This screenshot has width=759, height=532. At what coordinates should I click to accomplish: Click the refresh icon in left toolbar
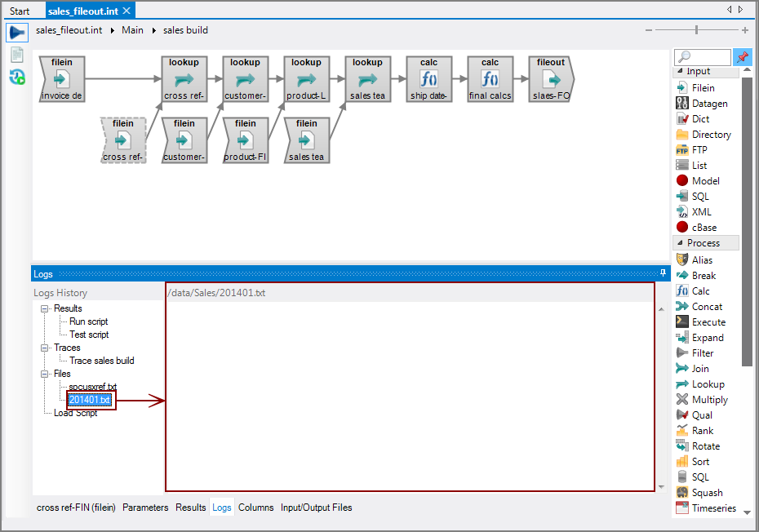pyautogui.click(x=17, y=77)
